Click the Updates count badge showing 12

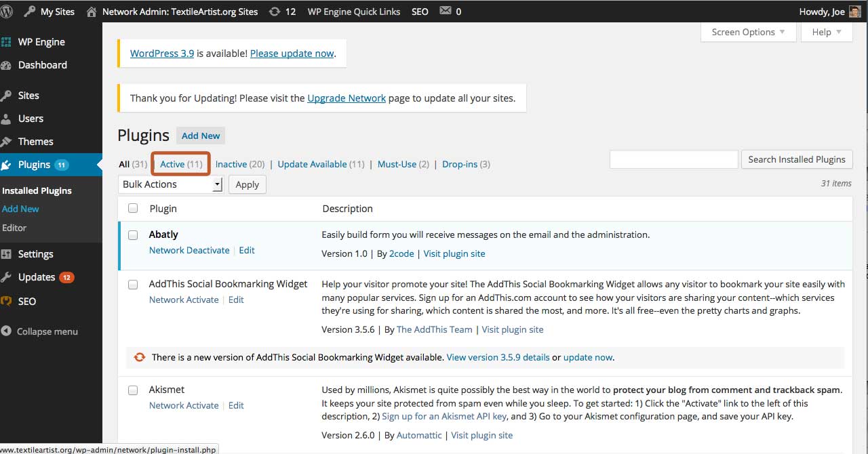pos(66,277)
